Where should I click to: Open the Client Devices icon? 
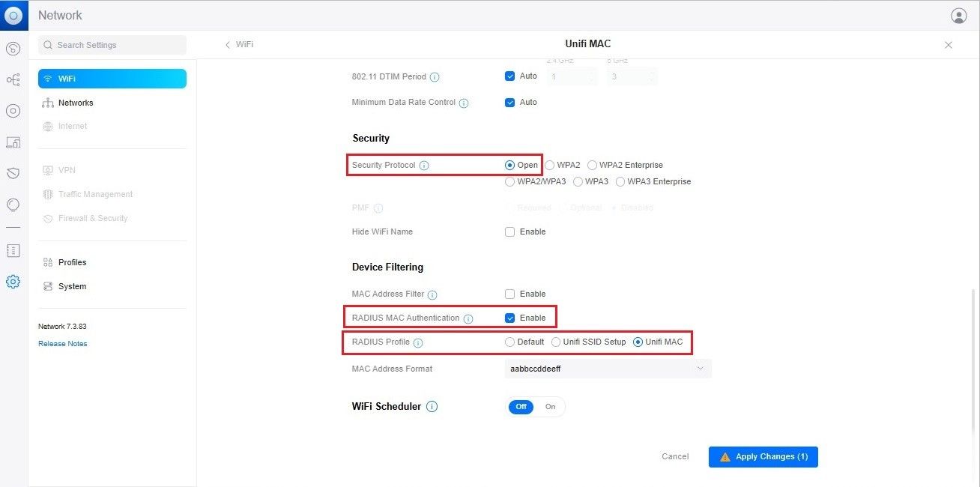pos(13,142)
